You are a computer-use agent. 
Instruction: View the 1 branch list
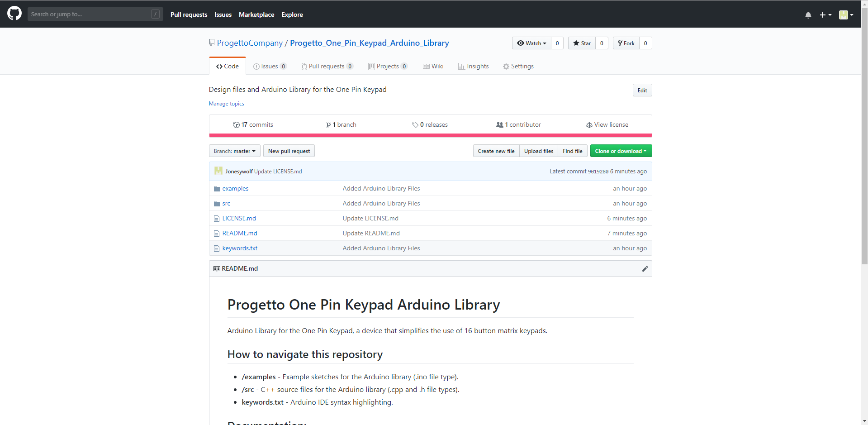pyautogui.click(x=342, y=124)
